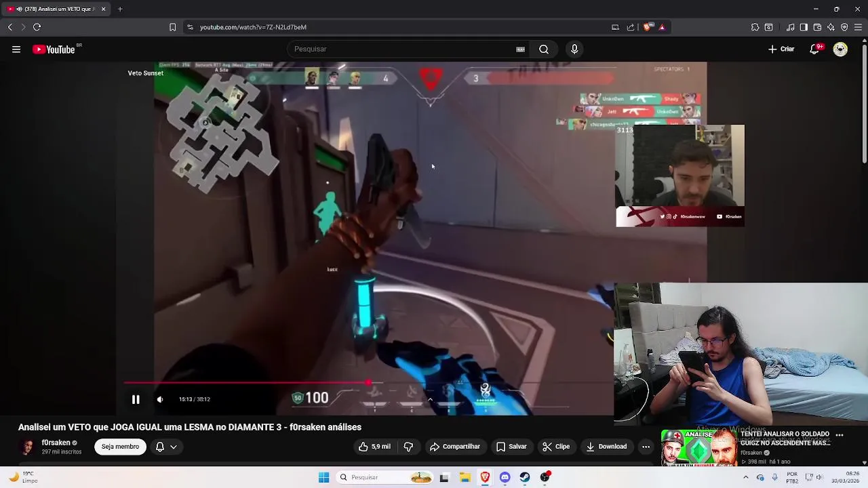Open the on-screen keyboard in the search box

(520, 49)
